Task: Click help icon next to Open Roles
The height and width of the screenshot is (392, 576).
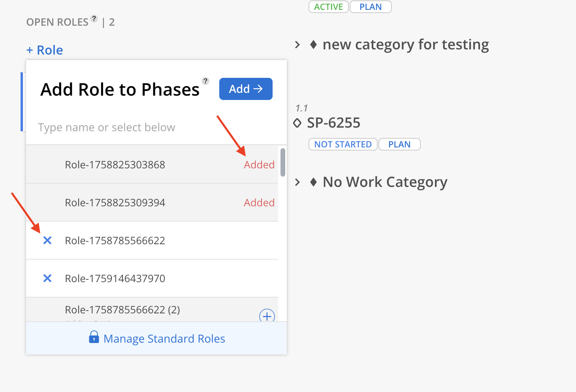Action: [x=94, y=19]
